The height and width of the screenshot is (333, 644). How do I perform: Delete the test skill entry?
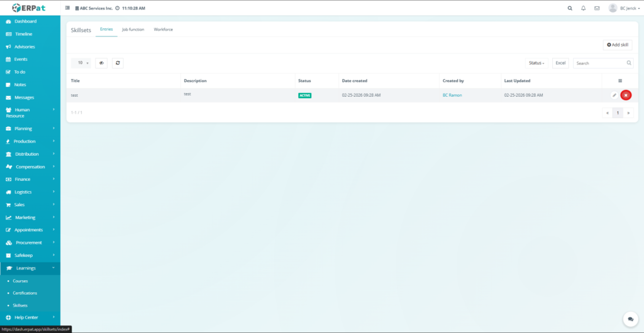pyautogui.click(x=626, y=95)
